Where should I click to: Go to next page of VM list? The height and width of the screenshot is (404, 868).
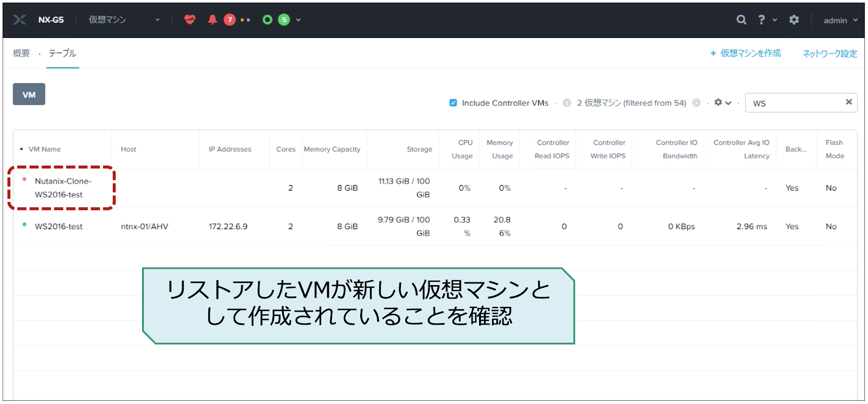(697, 103)
